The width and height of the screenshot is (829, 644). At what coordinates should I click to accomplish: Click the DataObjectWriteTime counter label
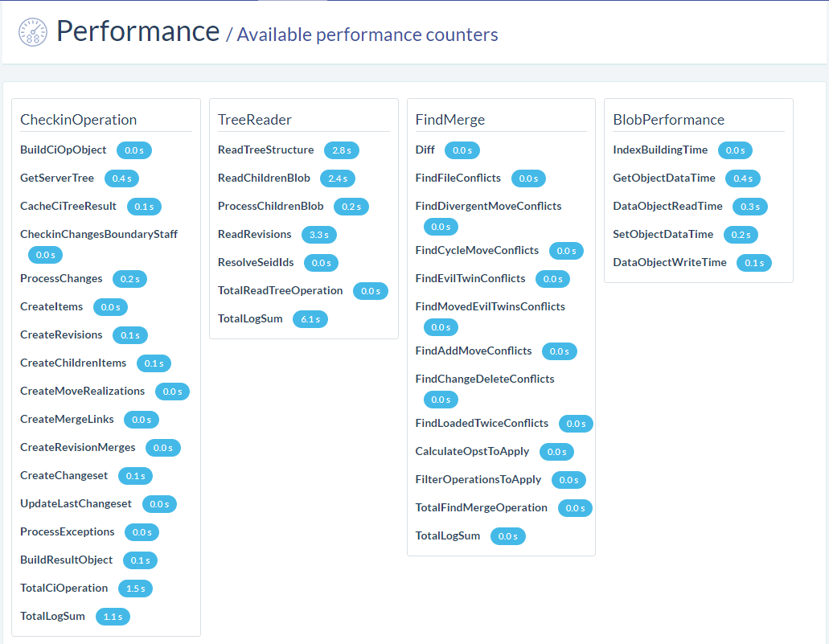(670, 262)
